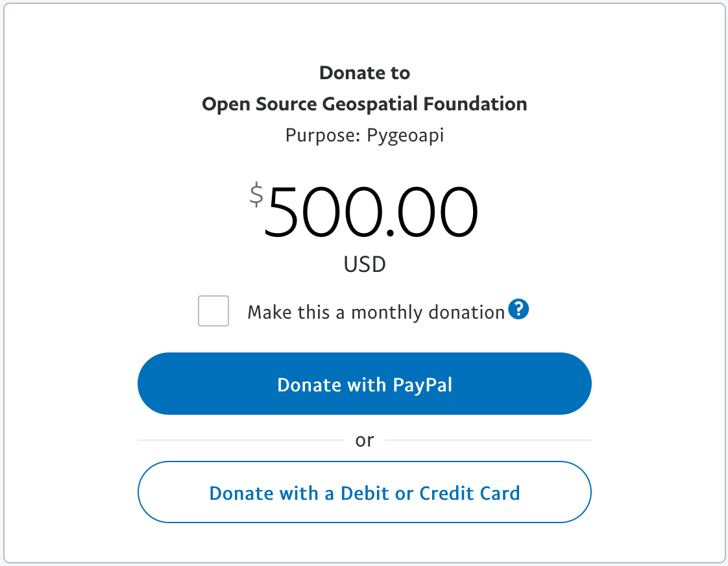The image size is (728, 566).
Task: Click the 'Purpose: Pygeoapi' text
Action: point(365,135)
